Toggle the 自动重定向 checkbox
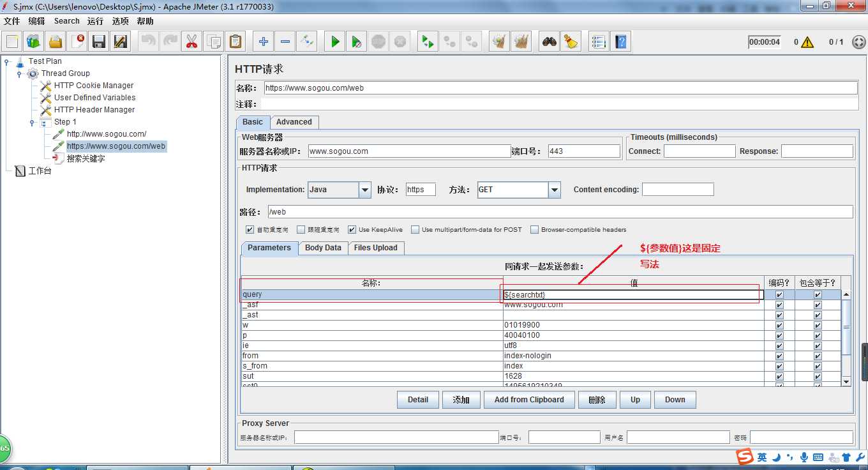868x470 pixels. coord(250,230)
